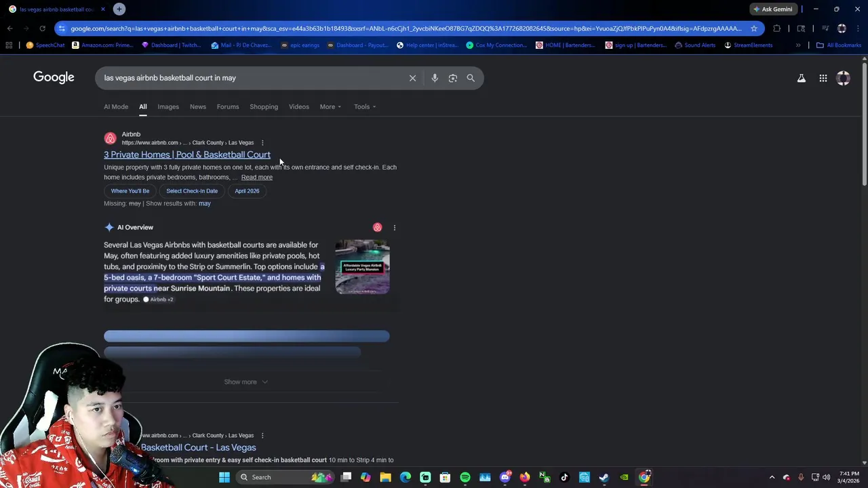The image size is (868, 488).
Task: Open Firefox from the taskbar
Action: click(x=525, y=477)
